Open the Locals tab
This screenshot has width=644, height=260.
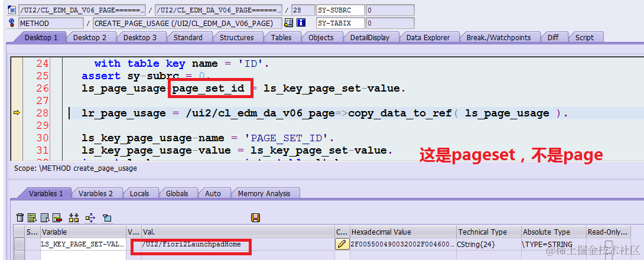139,193
